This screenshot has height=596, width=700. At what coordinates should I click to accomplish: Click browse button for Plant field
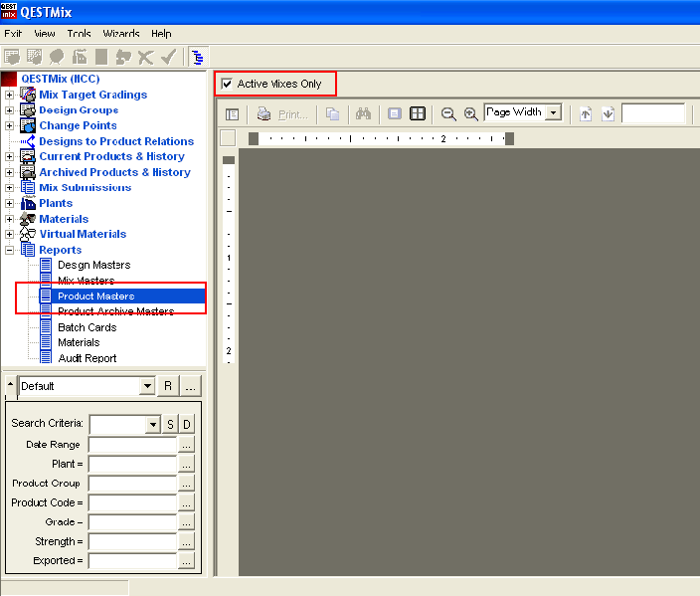[186, 465]
